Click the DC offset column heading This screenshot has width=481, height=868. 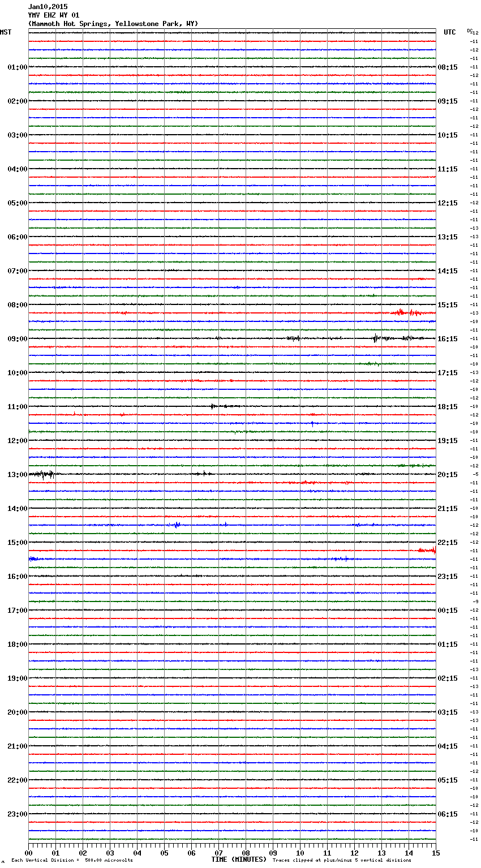tap(469, 31)
